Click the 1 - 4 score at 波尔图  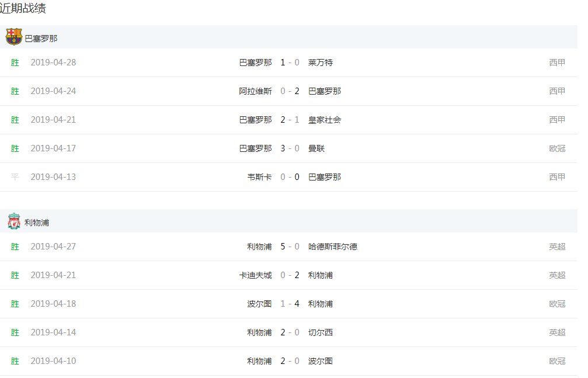click(290, 304)
